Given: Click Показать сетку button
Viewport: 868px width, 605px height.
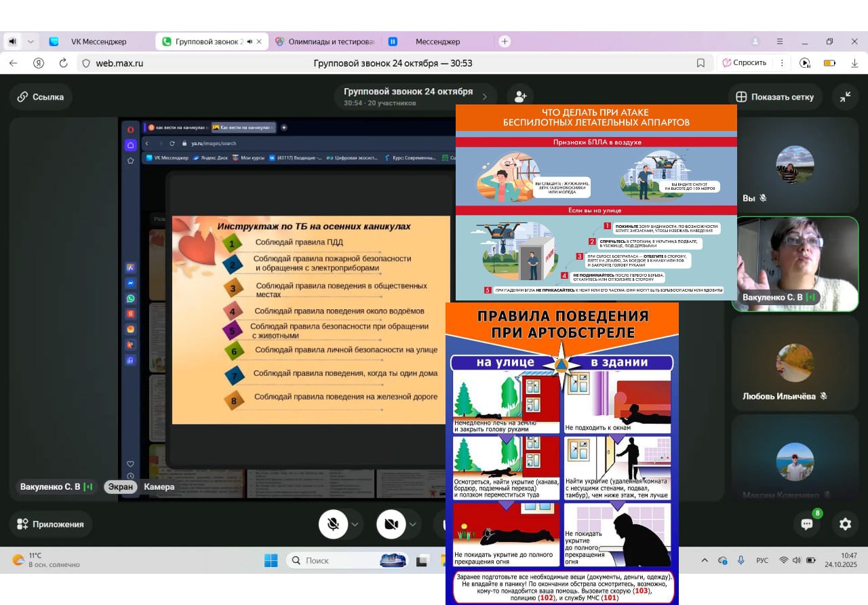Looking at the screenshot, I should (x=775, y=97).
